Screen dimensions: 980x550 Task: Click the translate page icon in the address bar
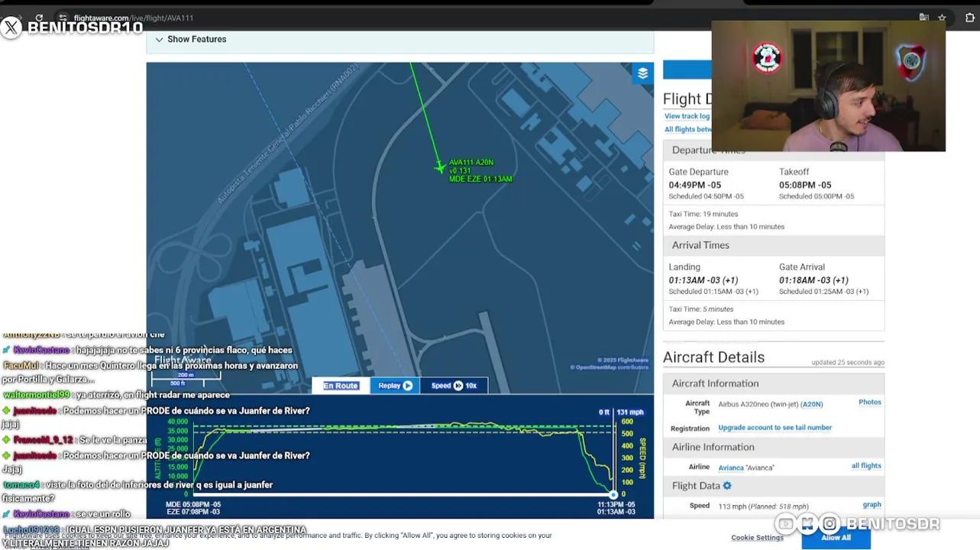click(924, 18)
